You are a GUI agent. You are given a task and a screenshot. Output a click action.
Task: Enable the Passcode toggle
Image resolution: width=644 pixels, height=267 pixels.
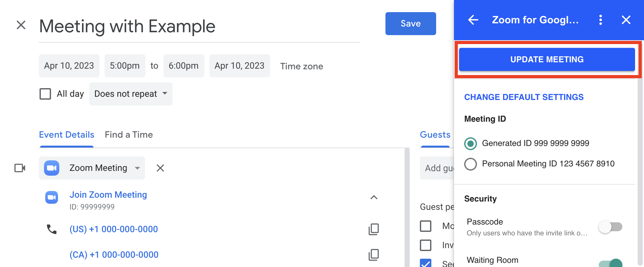tap(610, 227)
